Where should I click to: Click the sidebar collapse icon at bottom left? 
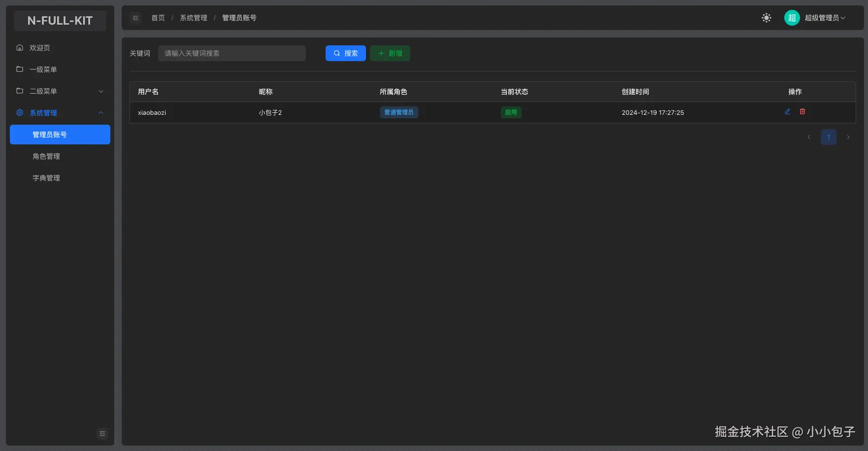click(x=102, y=434)
